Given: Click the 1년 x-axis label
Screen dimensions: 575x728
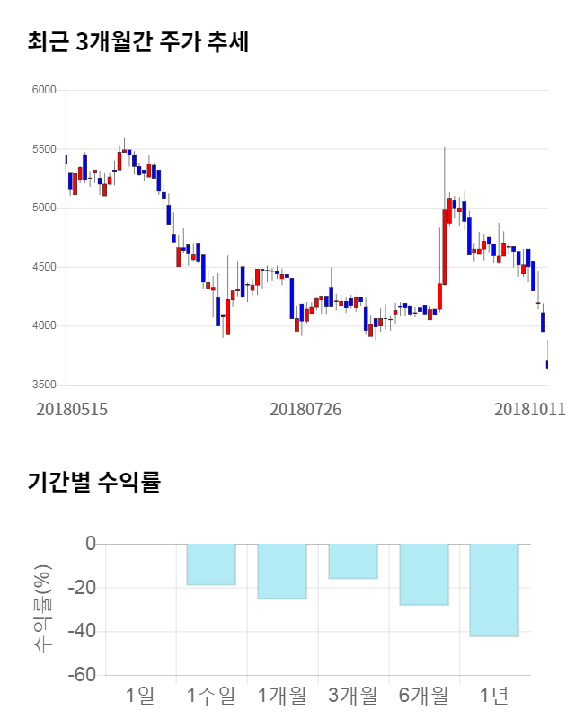Looking at the screenshot, I should coord(494,695).
